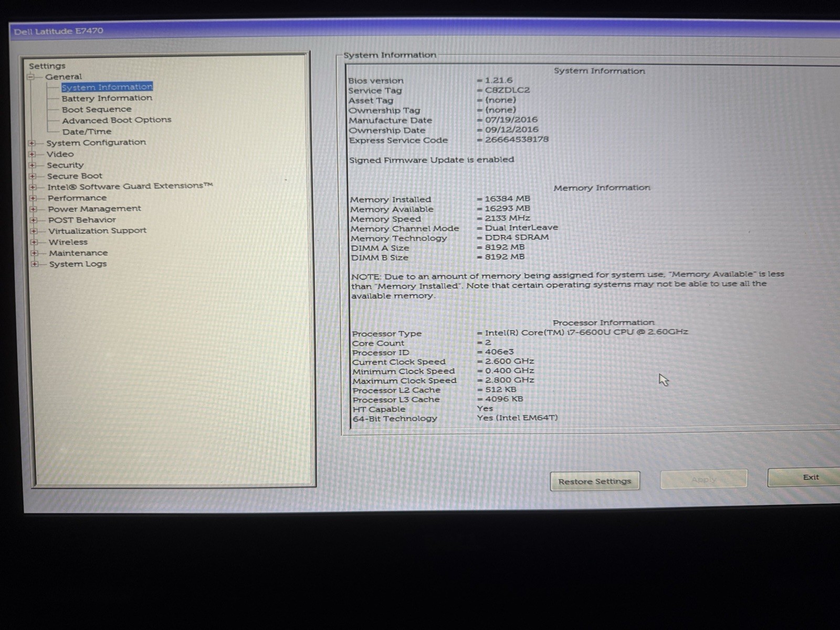This screenshot has height=630, width=840.
Task: Click the greyed-out Apply button
Action: [x=703, y=479]
